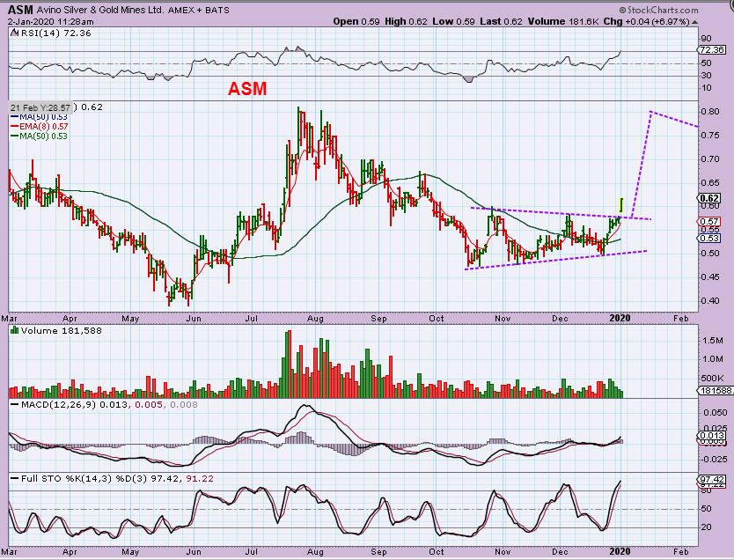Click the Aug label under the price panel
Image resolution: width=734 pixels, height=560 pixels.
click(x=315, y=319)
